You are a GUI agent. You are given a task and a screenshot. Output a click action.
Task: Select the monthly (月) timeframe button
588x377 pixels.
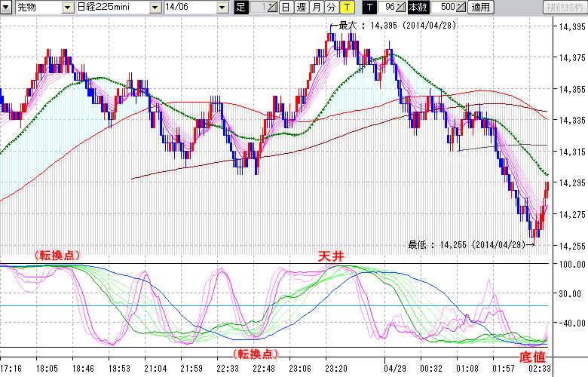316,8
